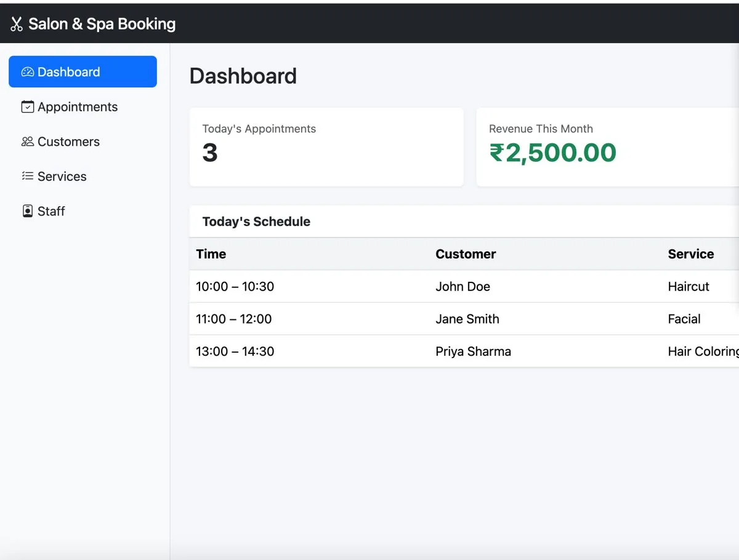Click the Services list icon
Viewport: 739px width, 560px height.
click(x=28, y=176)
